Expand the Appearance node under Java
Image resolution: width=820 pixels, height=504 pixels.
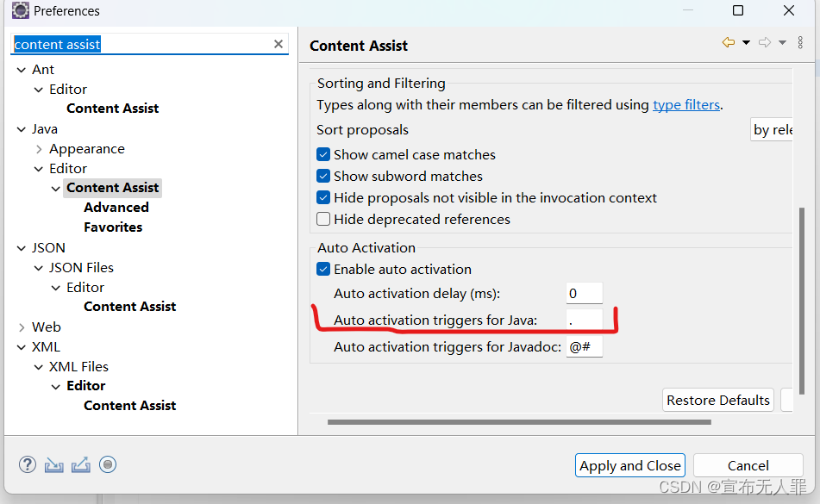pos(39,149)
